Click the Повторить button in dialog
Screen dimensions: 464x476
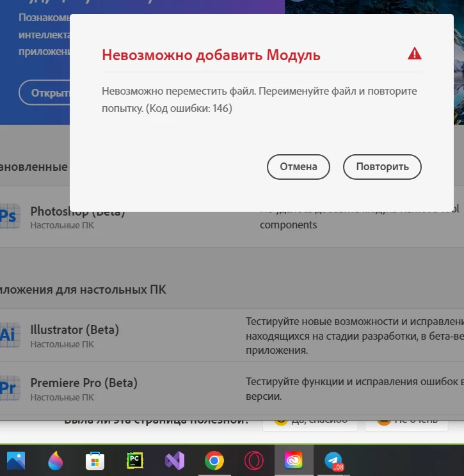click(x=382, y=166)
